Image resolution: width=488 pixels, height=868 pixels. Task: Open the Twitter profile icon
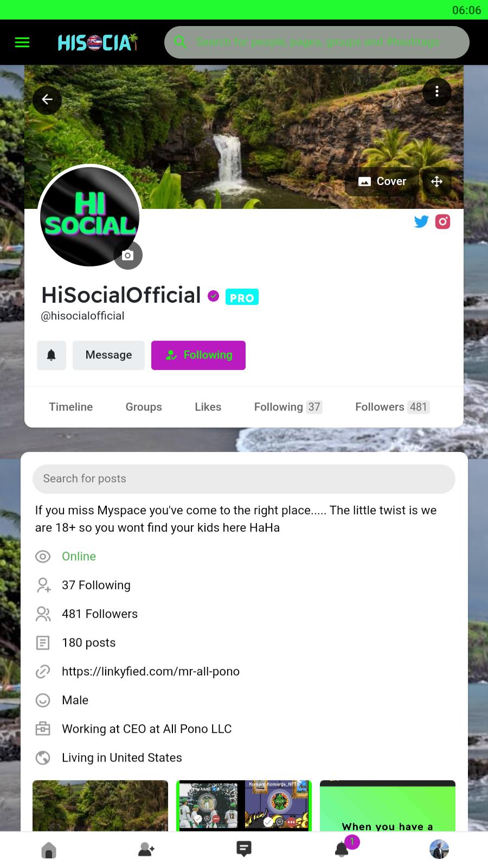tap(421, 221)
